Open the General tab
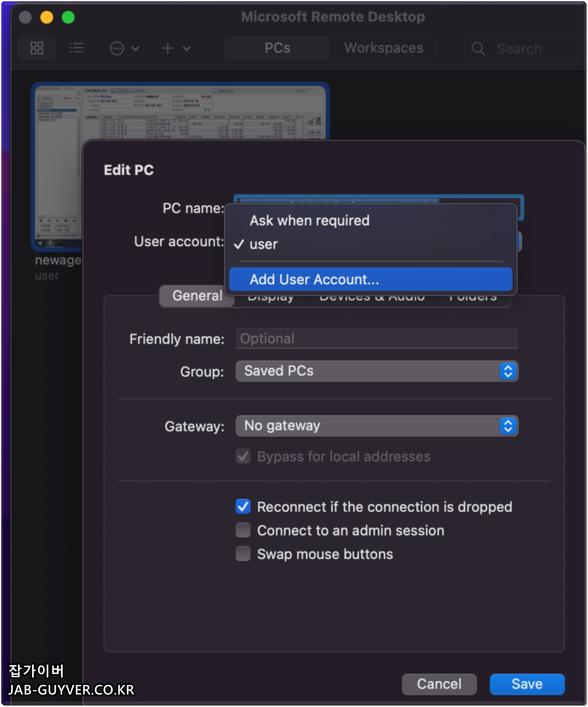The image size is (588, 707). coord(197,296)
